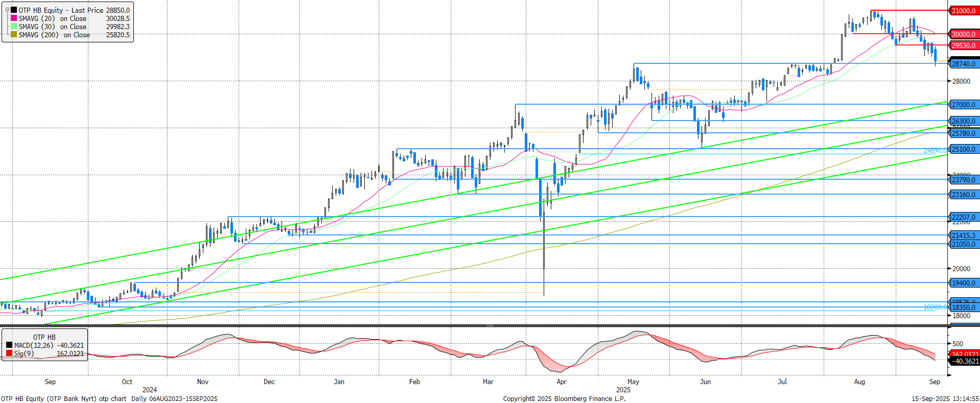
Task: Click the faint cyan 18200.0 level label
Action: click(935, 307)
